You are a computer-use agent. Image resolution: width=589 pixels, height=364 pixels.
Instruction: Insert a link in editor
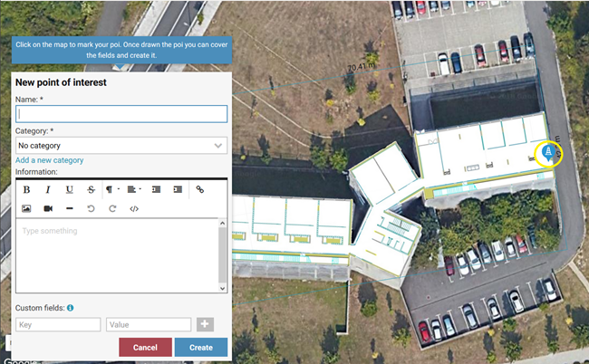pyautogui.click(x=200, y=189)
